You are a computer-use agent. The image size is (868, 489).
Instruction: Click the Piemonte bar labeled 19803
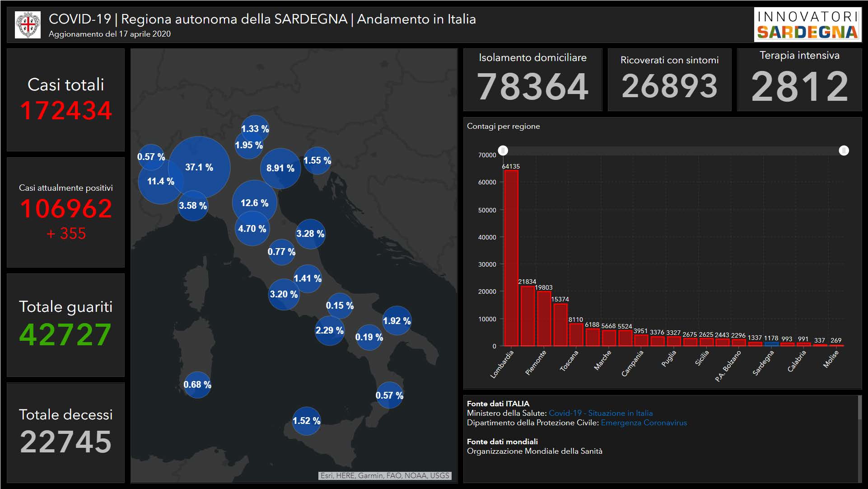[x=544, y=319]
